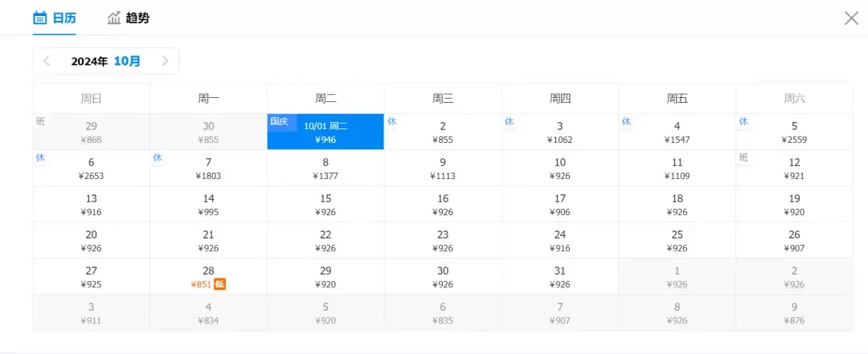Choose October 12 workday priced ¥921
868x354 pixels.
(794, 168)
